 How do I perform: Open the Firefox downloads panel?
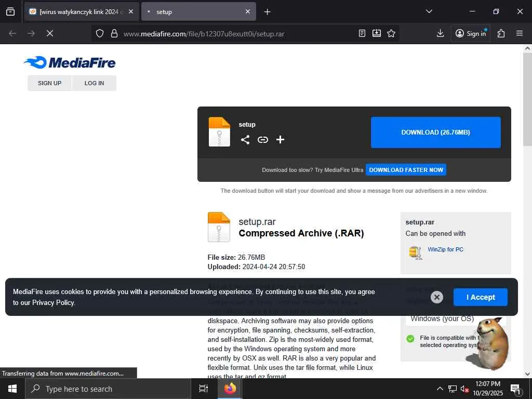441,33
